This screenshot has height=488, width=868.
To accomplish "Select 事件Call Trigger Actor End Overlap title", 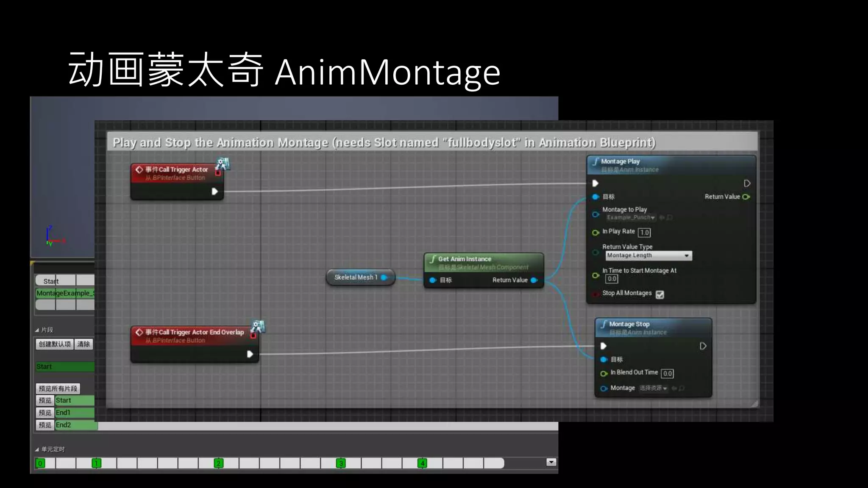I will pos(195,332).
